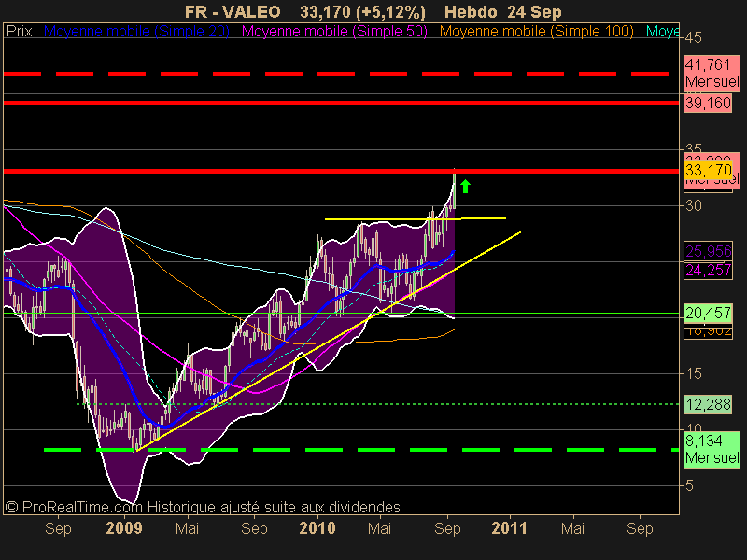Image resolution: width=747 pixels, height=560 pixels.
Task: Click the "2010" time axis label
Action: coord(317,528)
